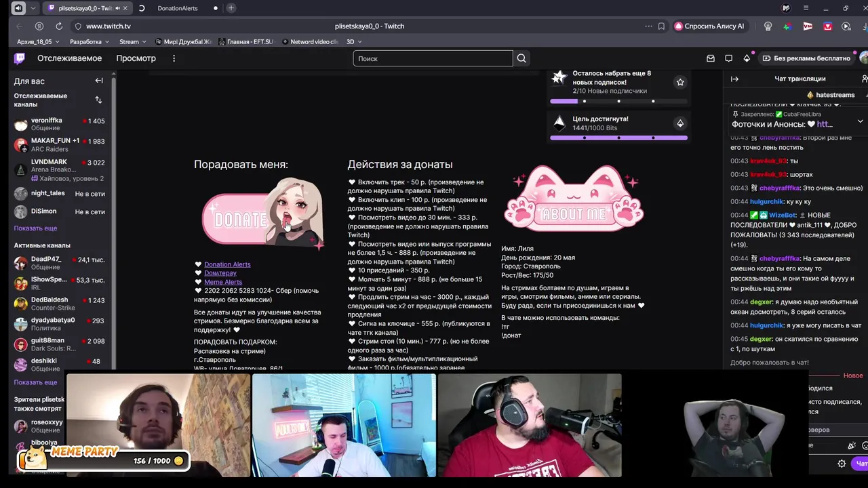Viewport: 868px width, 488px height.
Task: Open the 3D bookmarks folder
Action: (x=354, y=41)
